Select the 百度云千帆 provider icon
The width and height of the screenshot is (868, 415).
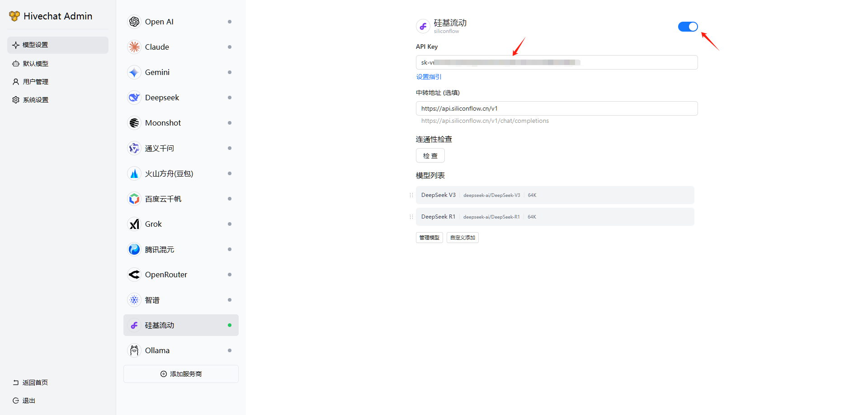134,199
